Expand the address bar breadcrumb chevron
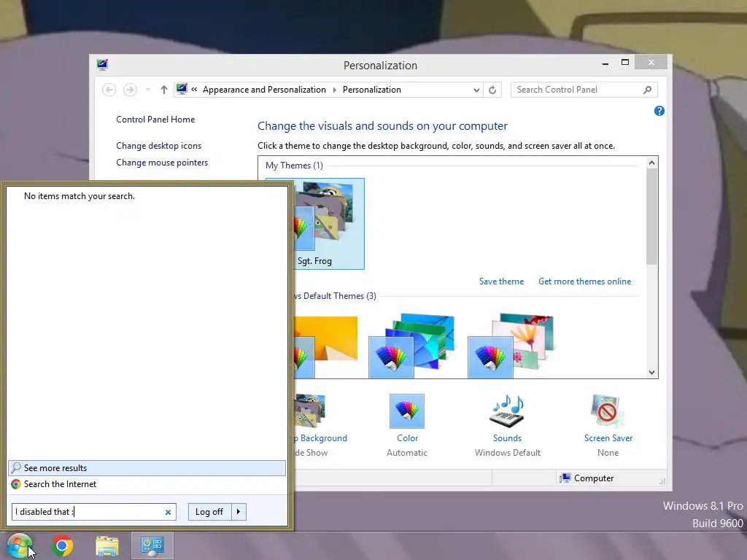This screenshot has width=747, height=560. (x=194, y=90)
